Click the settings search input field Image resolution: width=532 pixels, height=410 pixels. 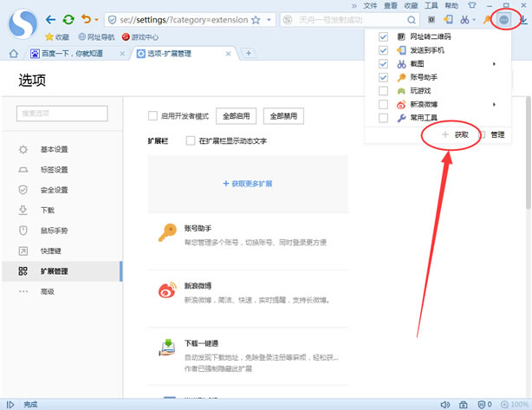[62, 114]
